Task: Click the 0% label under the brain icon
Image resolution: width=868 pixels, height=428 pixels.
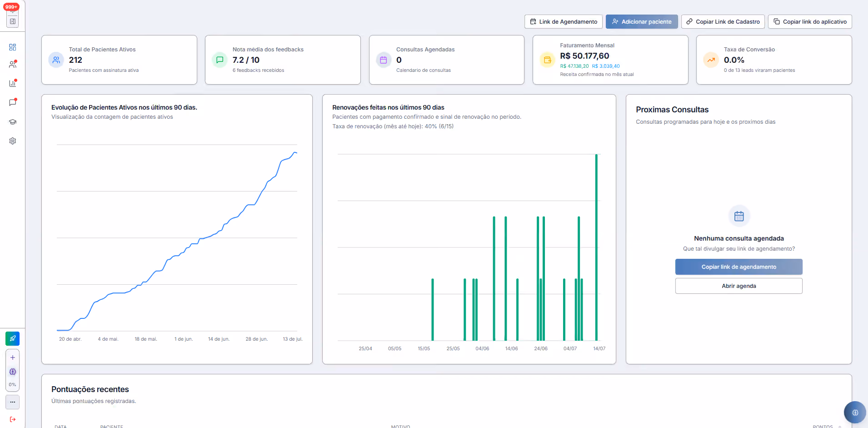Action: click(13, 385)
